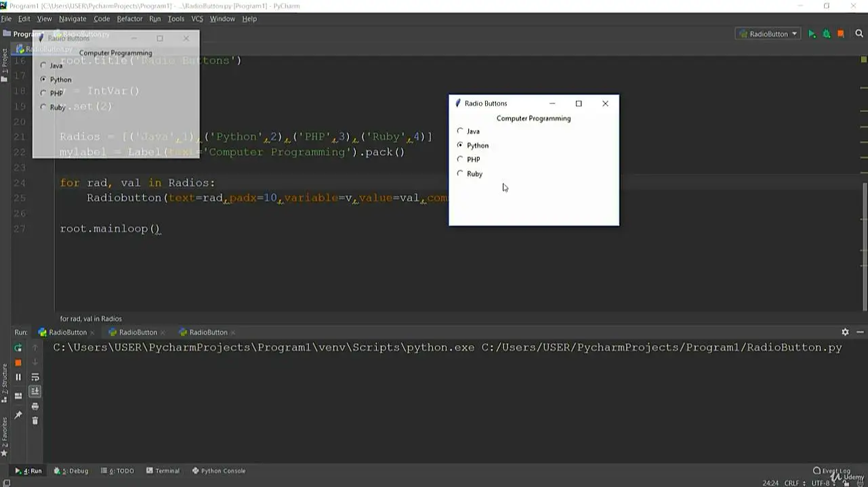This screenshot has height=487, width=868.
Task: Select the second RadioButton tab in Run panel
Action: point(138,333)
